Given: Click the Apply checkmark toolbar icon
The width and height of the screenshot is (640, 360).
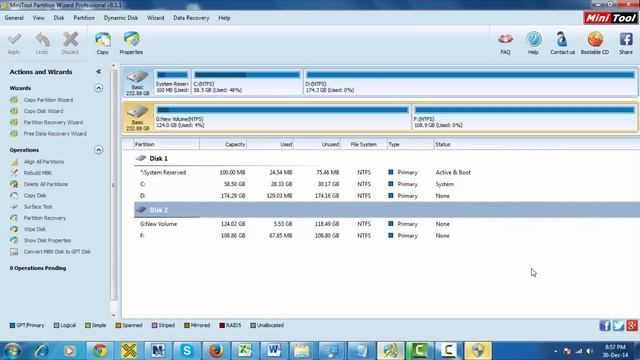Looking at the screenshot, I should [14, 43].
